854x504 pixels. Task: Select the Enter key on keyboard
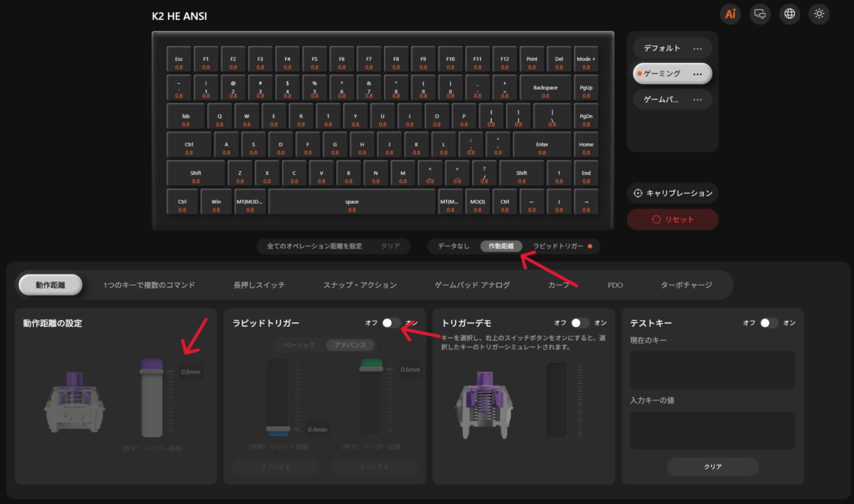click(x=542, y=145)
